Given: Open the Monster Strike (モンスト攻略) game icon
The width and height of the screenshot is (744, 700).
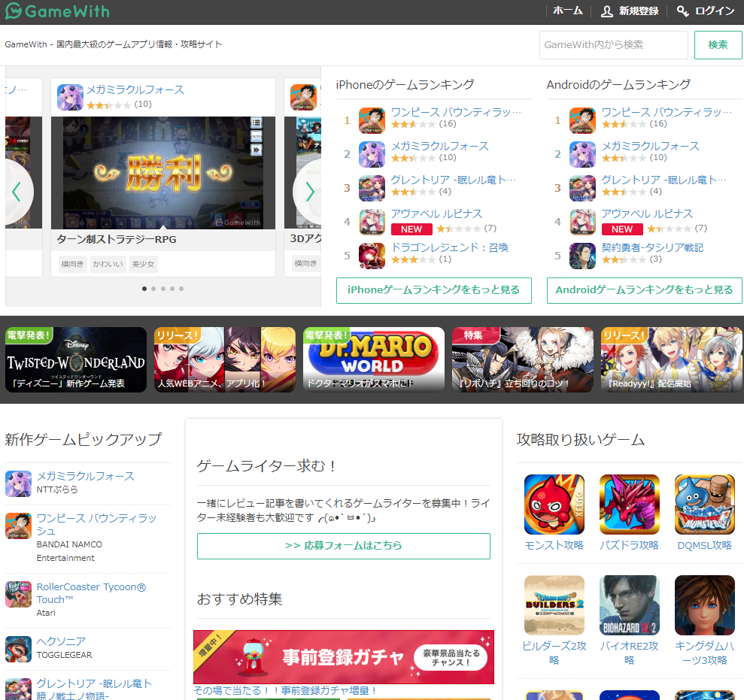Looking at the screenshot, I should pyautogui.click(x=554, y=505).
